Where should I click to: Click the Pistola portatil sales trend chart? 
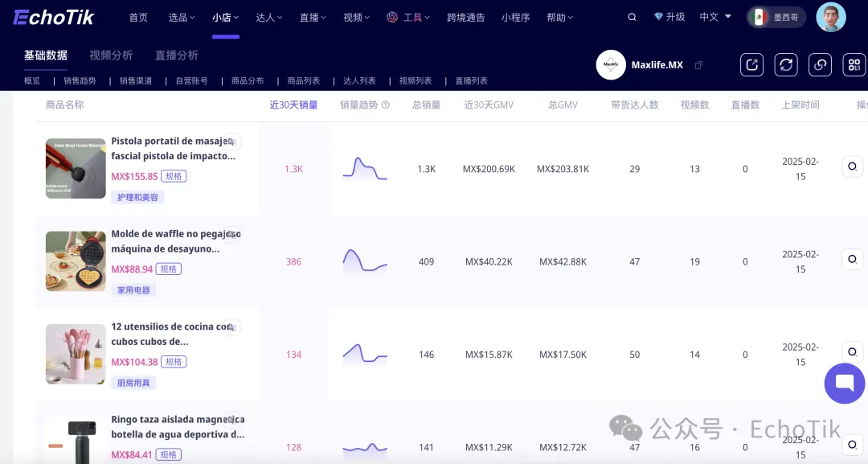coord(365,168)
